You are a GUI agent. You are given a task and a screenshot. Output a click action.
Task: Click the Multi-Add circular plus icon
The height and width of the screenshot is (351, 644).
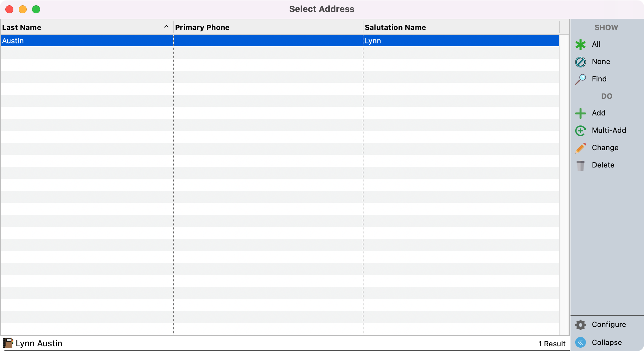(581, 130)
